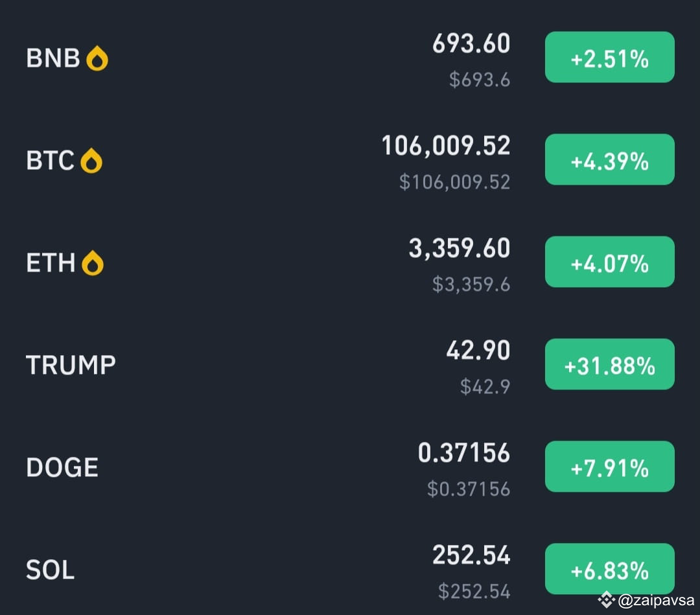Select the 42.90 TRUMP price
700x615 pixels.
(x=478, y=351)
